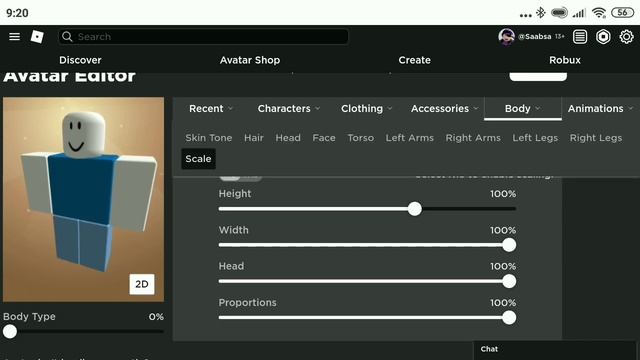Image resolution: width=640 pixels, height=360 pixels.
Task: Click the Width slider handle
Action: (509, 245)
